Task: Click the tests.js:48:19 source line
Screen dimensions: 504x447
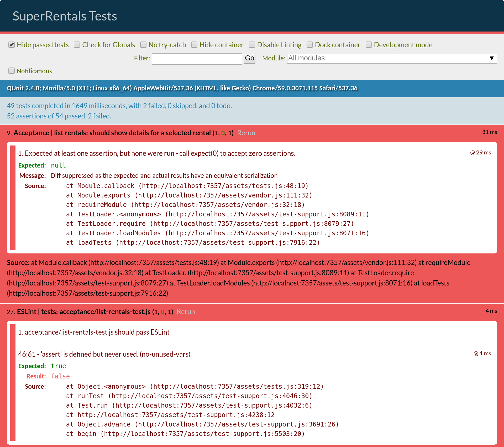Action: point(186,186)
